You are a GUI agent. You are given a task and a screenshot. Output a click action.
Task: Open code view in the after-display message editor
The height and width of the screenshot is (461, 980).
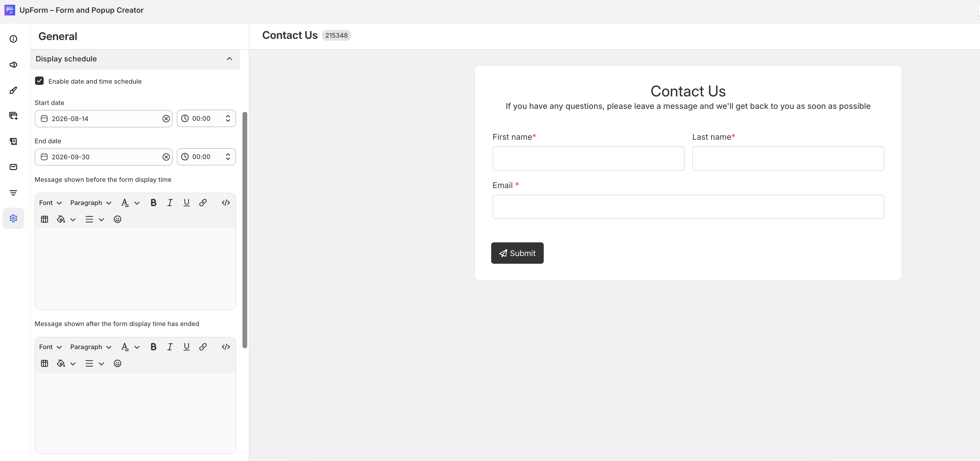(x=226, y=347)
